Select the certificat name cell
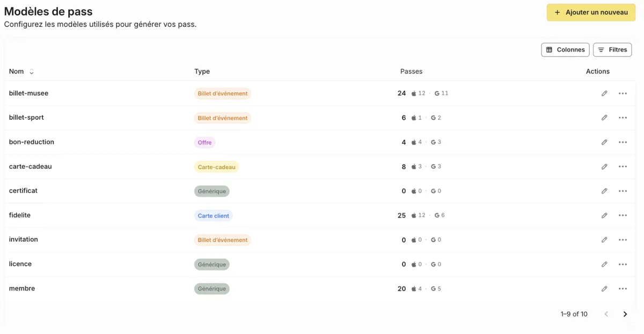The width and height of the screenshot is (644, 334). coord(23,191)
